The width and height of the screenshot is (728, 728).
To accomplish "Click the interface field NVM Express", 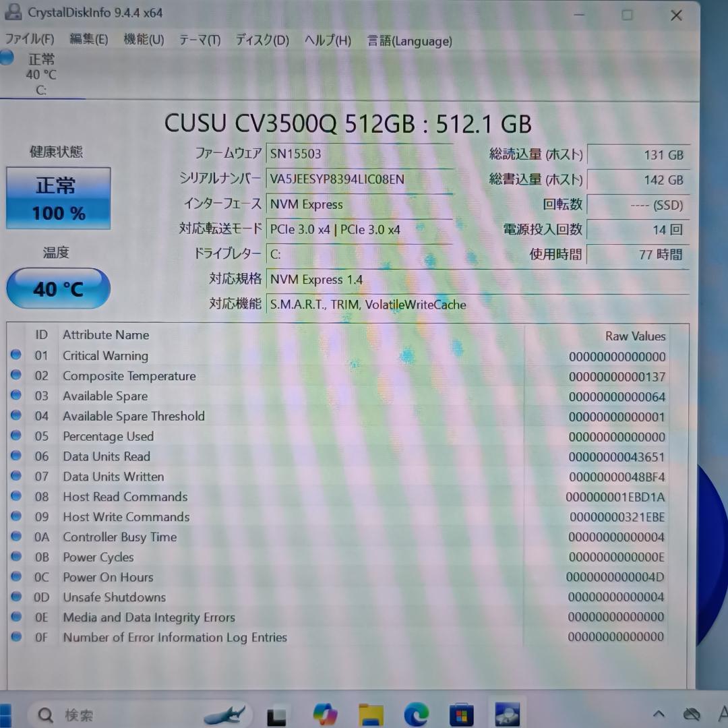I will [359, 204].
